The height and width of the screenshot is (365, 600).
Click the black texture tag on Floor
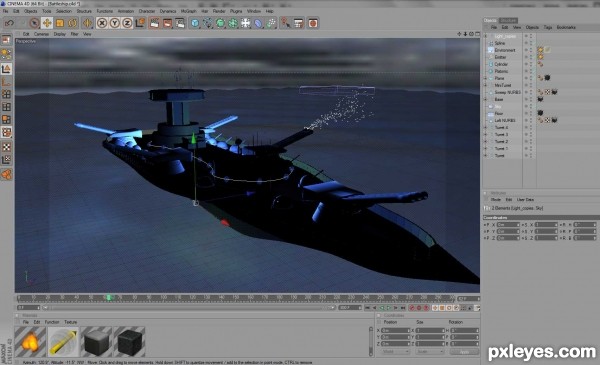pyautogui.click(x=540, y=113)
